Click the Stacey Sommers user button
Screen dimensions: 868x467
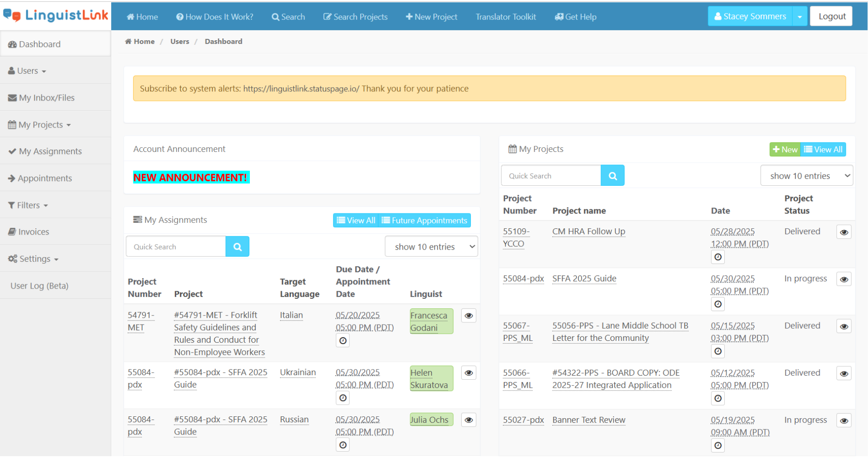pos(750,16)
